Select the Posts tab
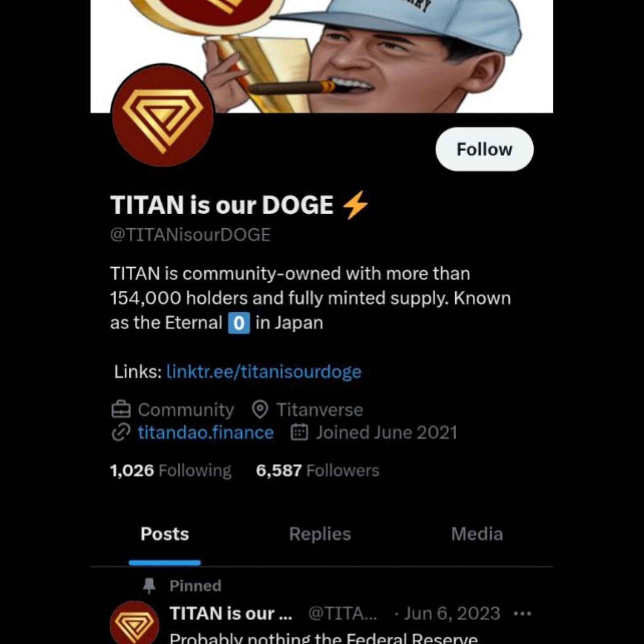The image size is (644, 644). pos(165,534)
